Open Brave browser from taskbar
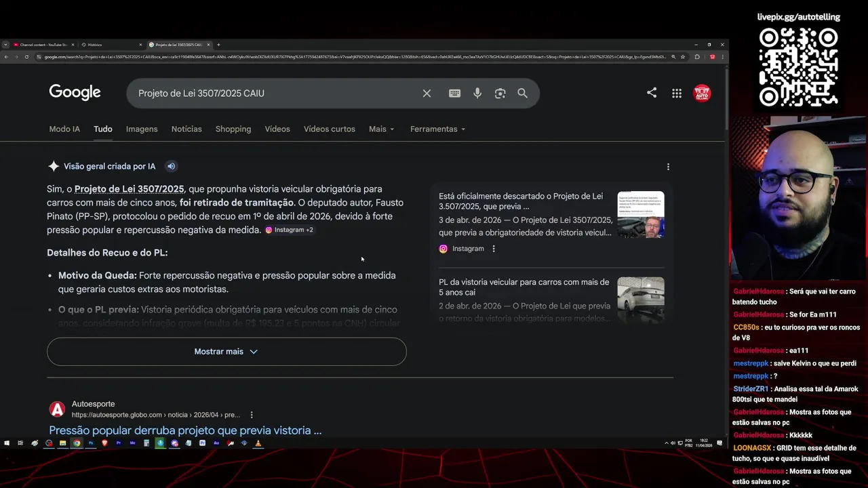 [x=104, y=443]
